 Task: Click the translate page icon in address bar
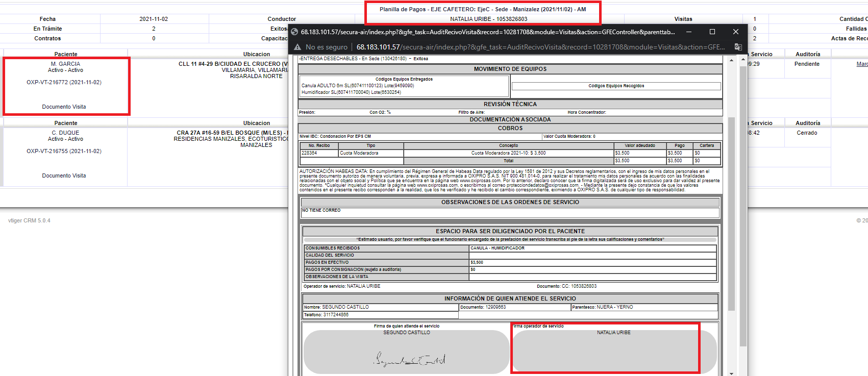738,47
